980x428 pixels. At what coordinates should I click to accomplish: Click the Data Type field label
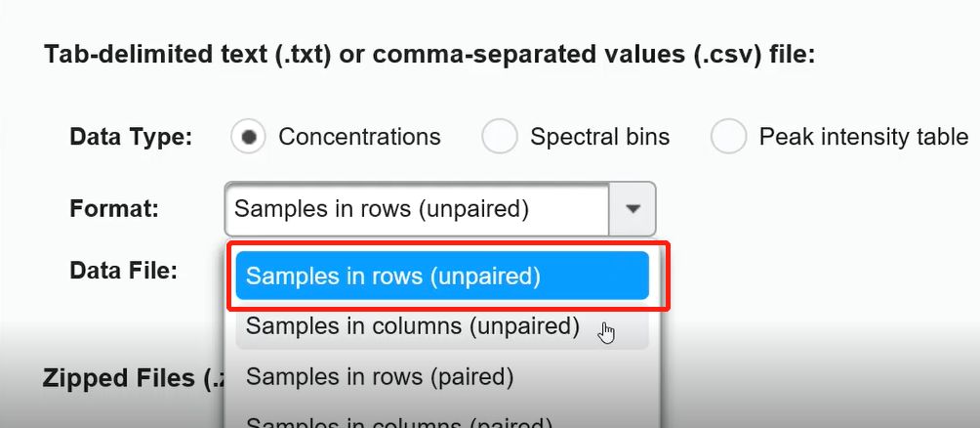click(x=131, y=137)
